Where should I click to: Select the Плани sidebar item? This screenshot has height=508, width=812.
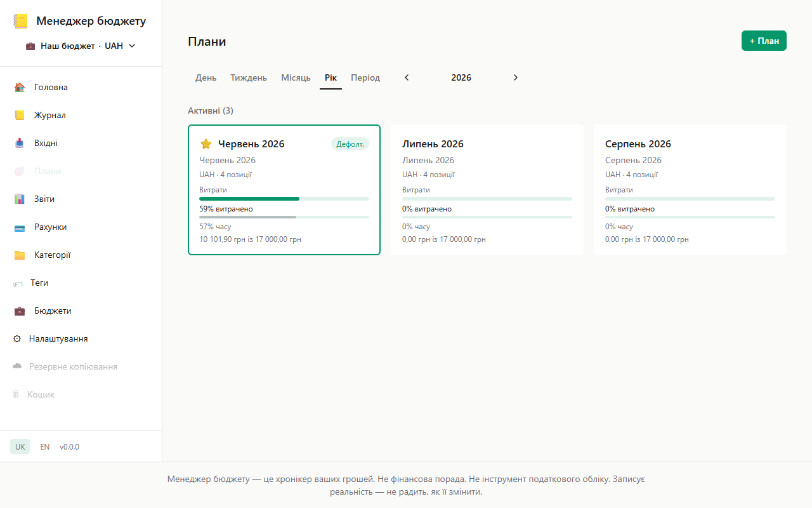pyautogui.click(x=81, y=171)
